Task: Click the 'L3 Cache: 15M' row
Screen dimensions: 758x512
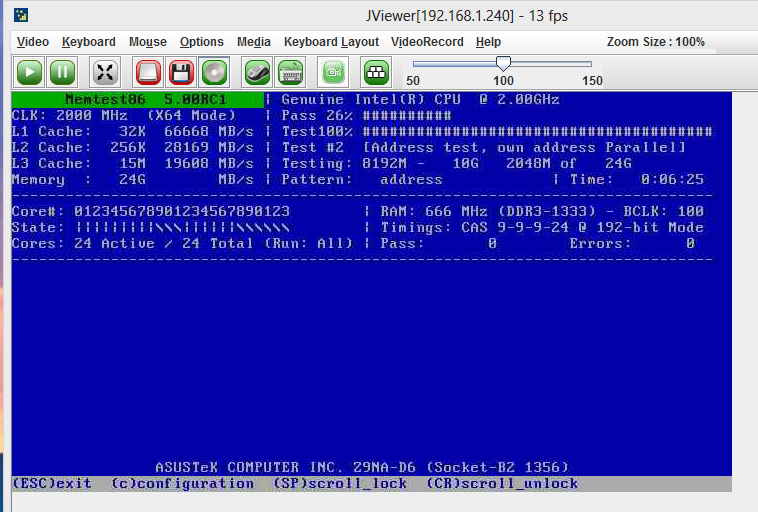Action: pyautogui.click(x=132, y=163)
